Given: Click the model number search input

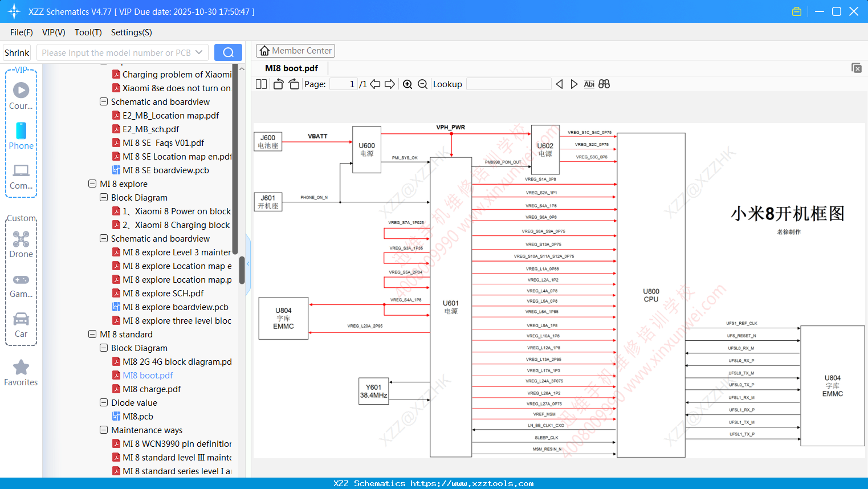Looking at the screenshot, I should (116, 52).
